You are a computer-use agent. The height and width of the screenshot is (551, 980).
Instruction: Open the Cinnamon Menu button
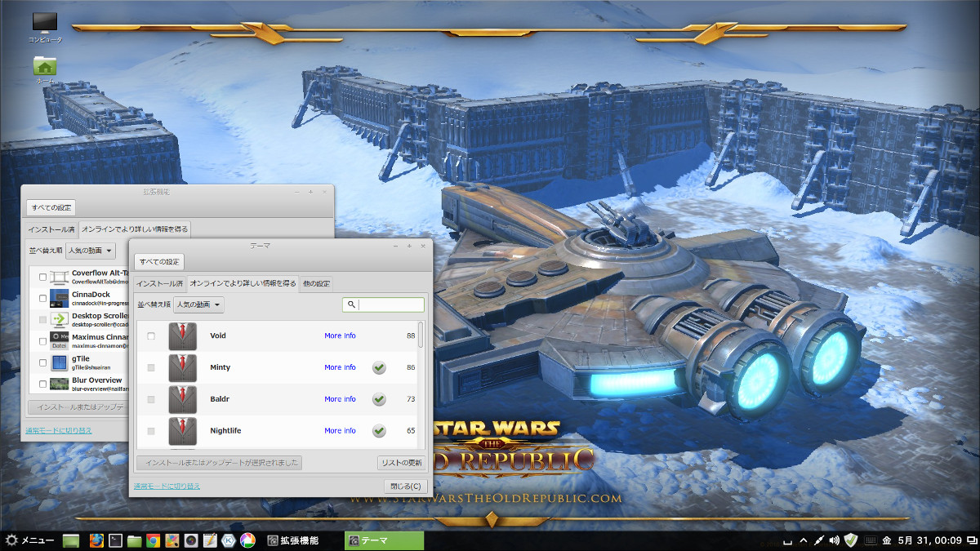point(30,540)
